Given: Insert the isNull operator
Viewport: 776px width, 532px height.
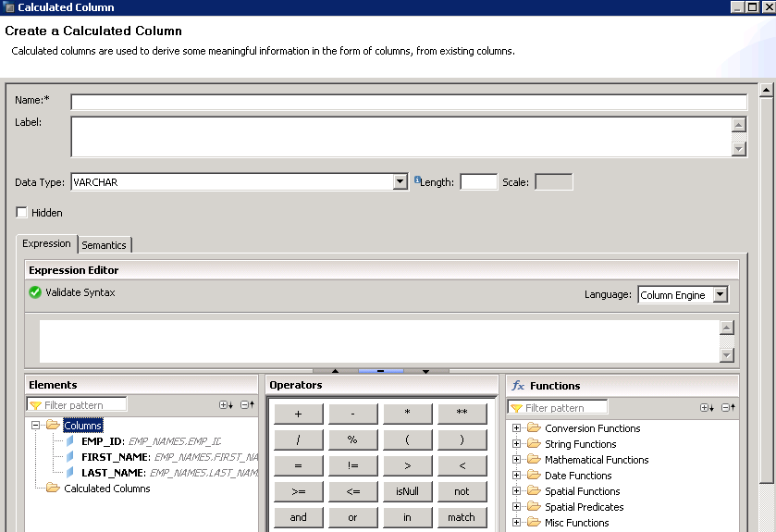Looking at the screenshot, I should click(x=407, y=491).
